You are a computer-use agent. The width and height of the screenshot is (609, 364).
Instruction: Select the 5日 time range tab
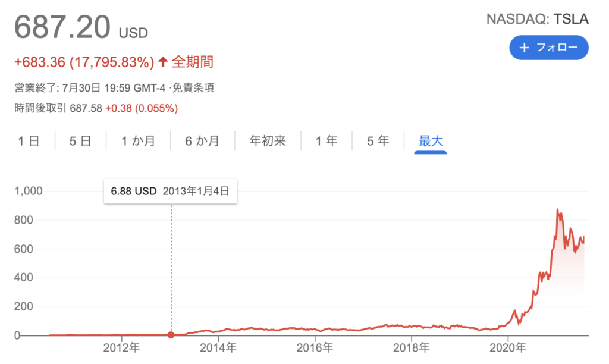point(80,140)
